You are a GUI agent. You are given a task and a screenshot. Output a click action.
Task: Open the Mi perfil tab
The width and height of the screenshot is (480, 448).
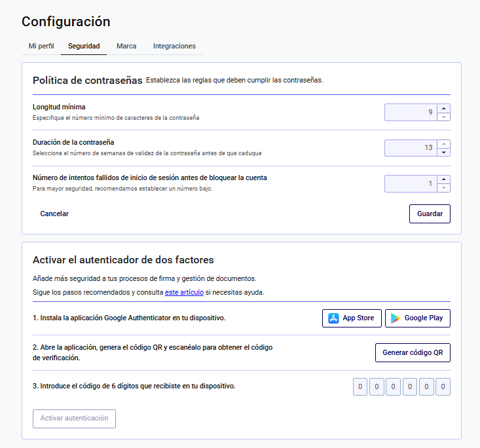coord(41,47)
